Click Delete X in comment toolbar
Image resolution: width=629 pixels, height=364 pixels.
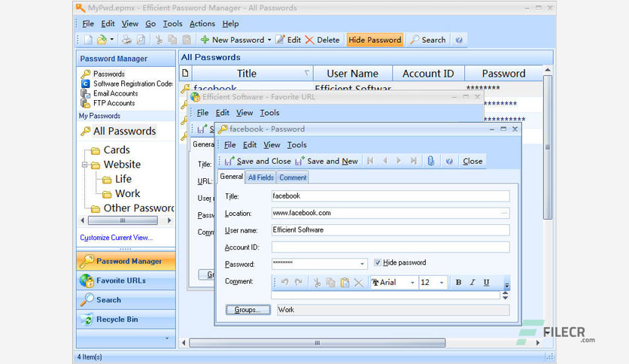(x=359, y=283)
